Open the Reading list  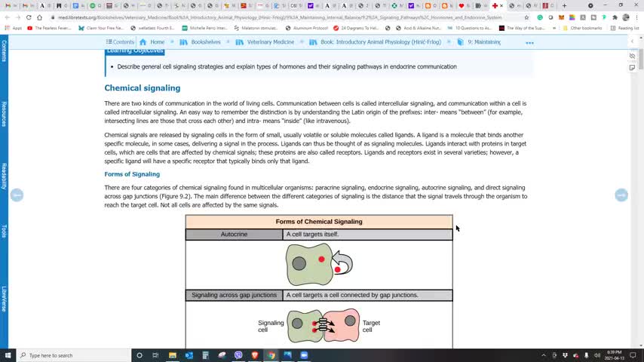tap(624, 28)
